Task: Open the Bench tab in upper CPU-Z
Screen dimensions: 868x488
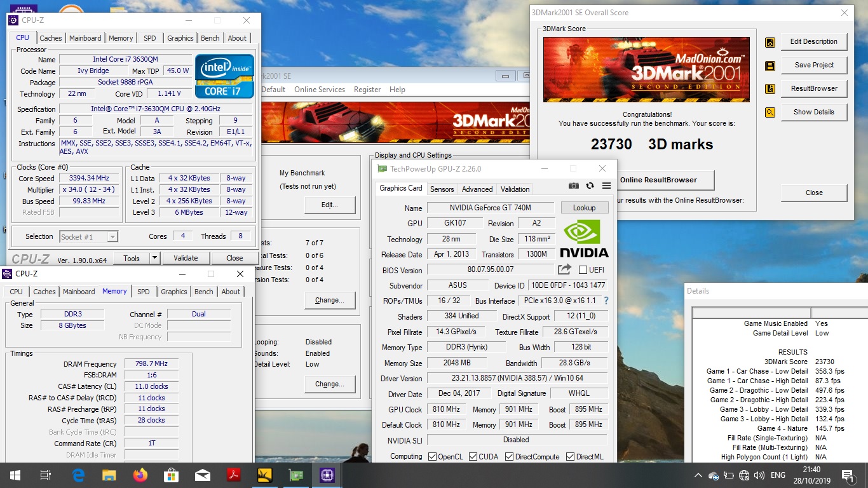Action: 210,38
